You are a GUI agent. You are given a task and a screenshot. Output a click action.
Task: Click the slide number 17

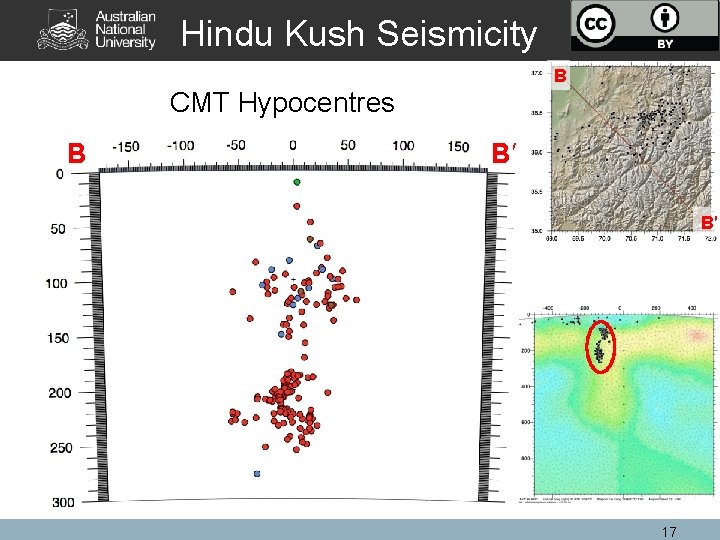point(669,532)
